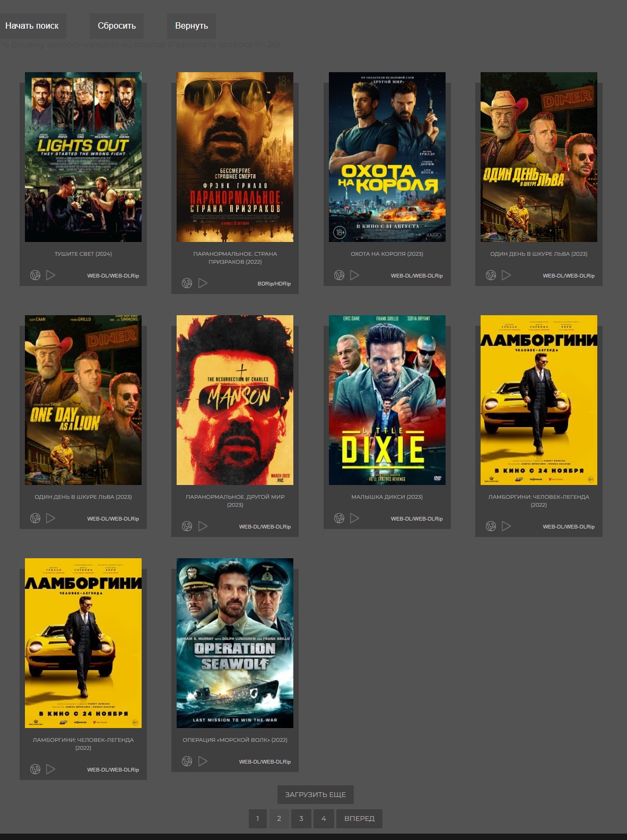Go to results page 1
627x840 pixels.
[258, 818]
